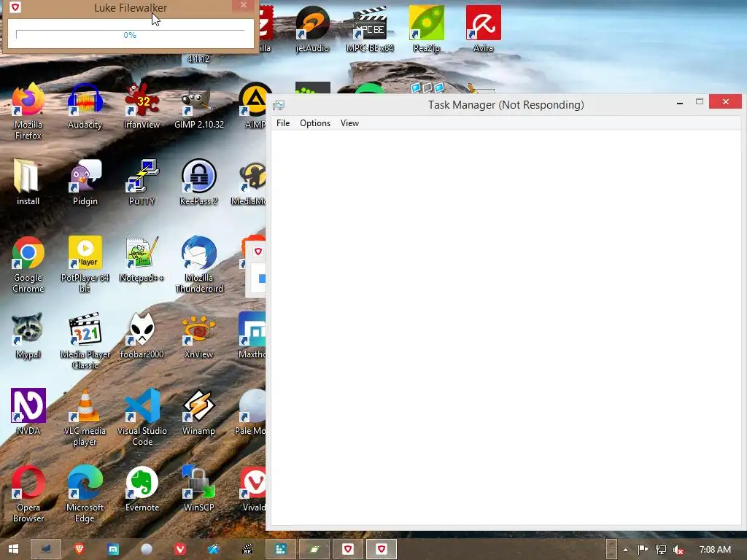Select the KeePass 2 icon
The height and width of the screenshot is (560, 747).
198,182
